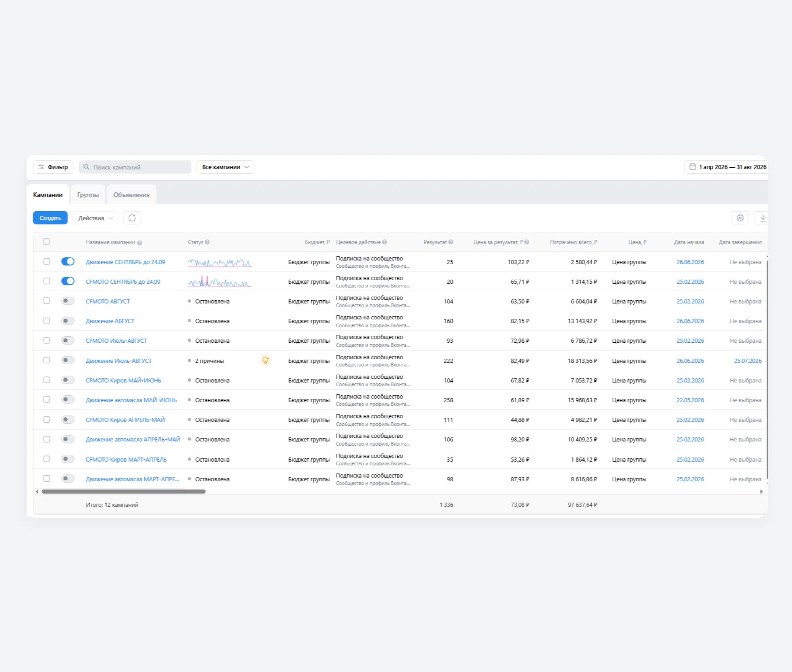Click the end date 25.07.2026 link

[748, 361]
